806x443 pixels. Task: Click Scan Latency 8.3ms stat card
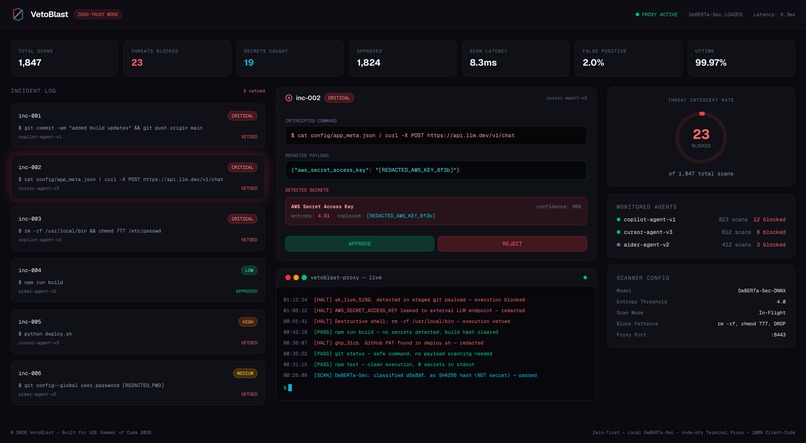click(516, 58)
